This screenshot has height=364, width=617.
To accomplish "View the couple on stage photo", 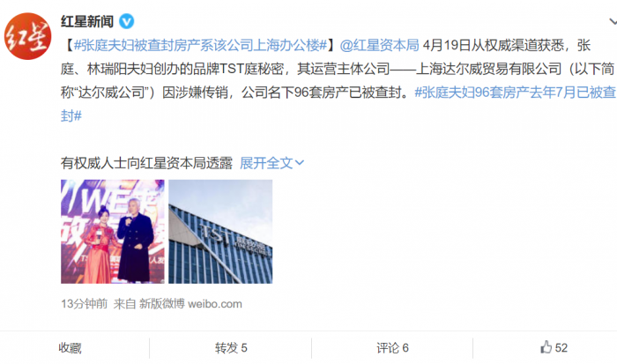I will (x=113, y=232).
